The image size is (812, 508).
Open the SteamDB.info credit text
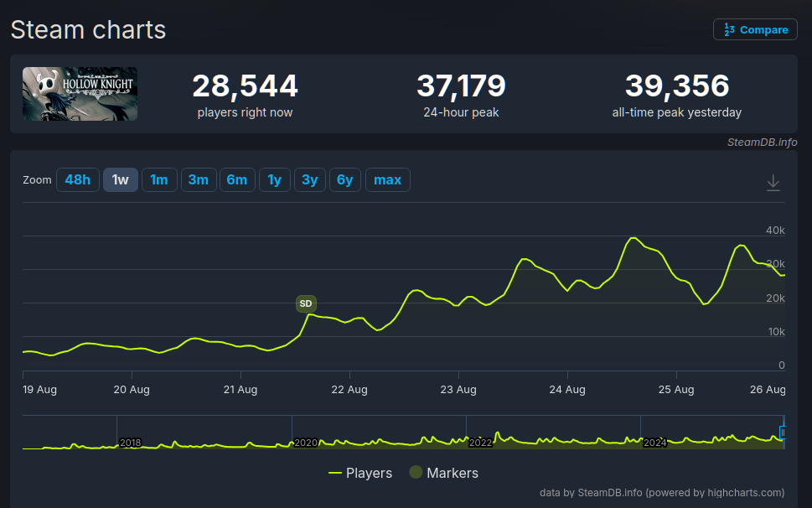[x=763, y=142]
